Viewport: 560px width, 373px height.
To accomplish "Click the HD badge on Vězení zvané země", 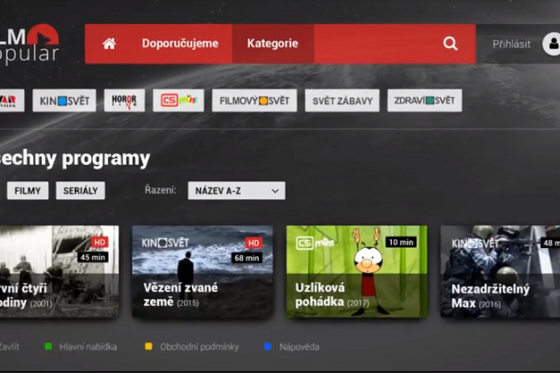I will point(254,243).
